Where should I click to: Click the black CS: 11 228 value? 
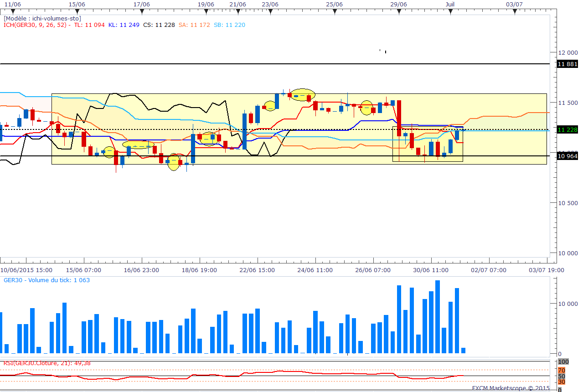[159, 25]
